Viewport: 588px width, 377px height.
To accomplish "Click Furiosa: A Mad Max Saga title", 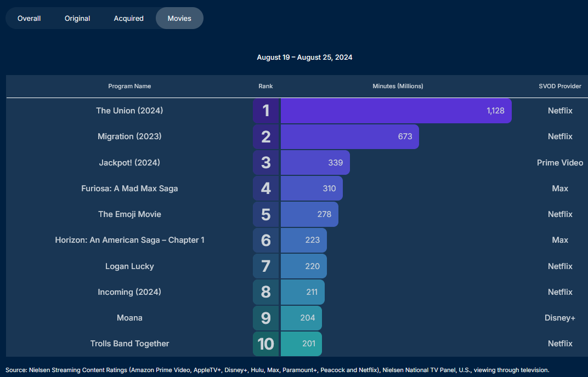I will coord(129,188).
